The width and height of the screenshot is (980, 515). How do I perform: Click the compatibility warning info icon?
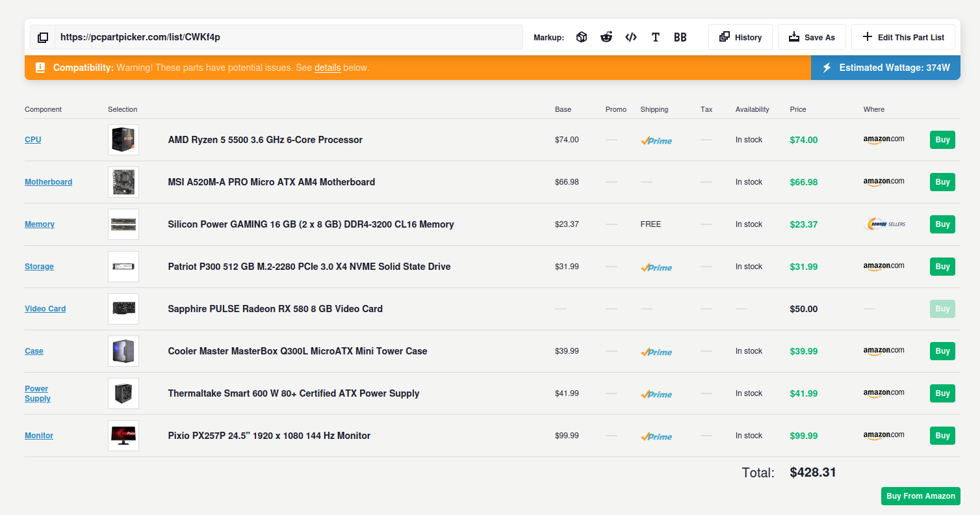[x=40, y=68]
